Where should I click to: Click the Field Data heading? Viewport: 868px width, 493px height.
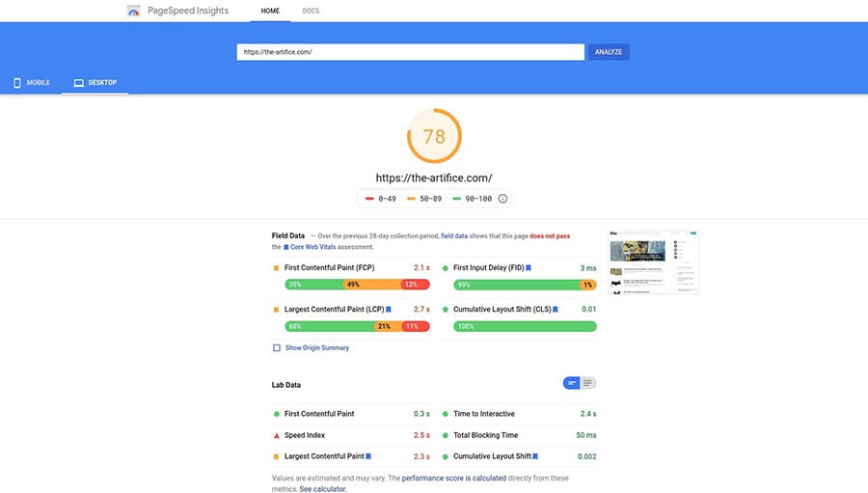click(287, 236)
